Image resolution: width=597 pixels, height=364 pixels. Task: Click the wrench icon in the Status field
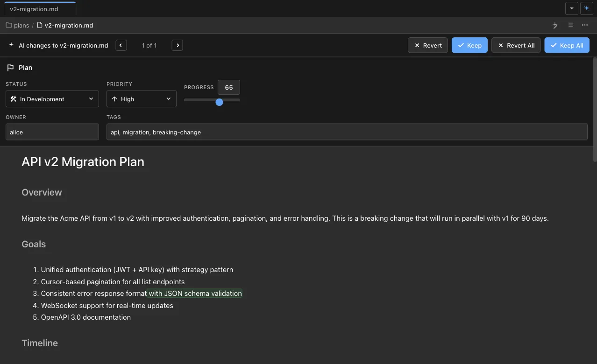14,99
